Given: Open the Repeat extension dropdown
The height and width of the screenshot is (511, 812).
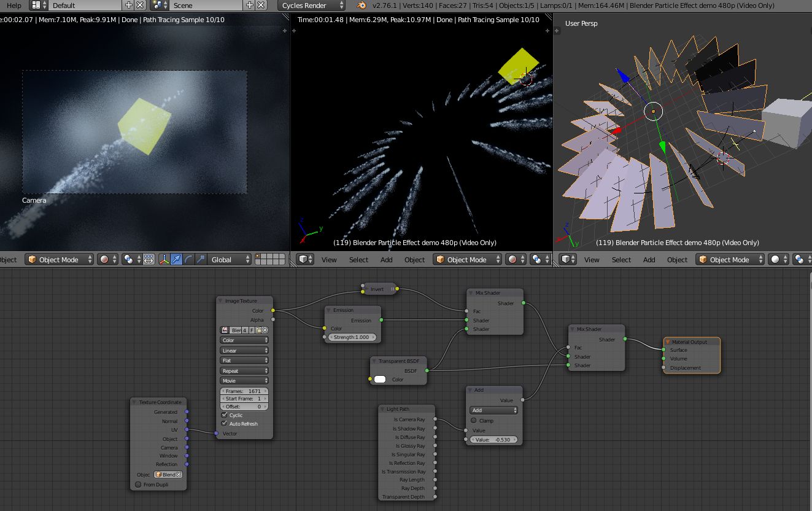Looking at the screenshot, I should click(244, 371).
